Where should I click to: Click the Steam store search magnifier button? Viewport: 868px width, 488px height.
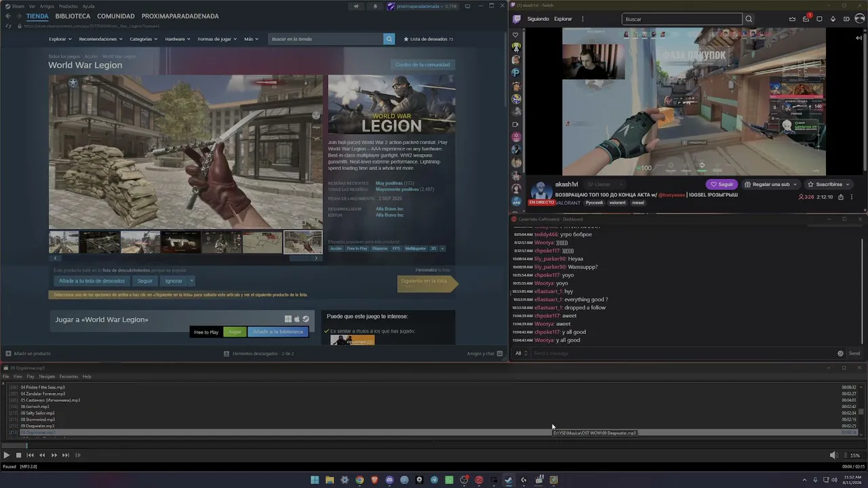tap(389, 39)
